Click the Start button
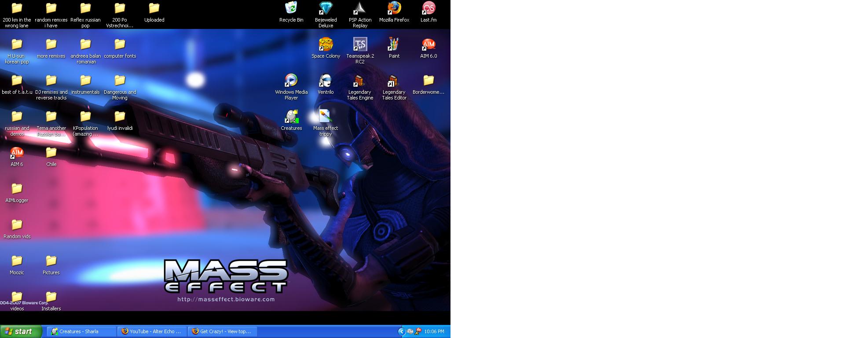 21,331
